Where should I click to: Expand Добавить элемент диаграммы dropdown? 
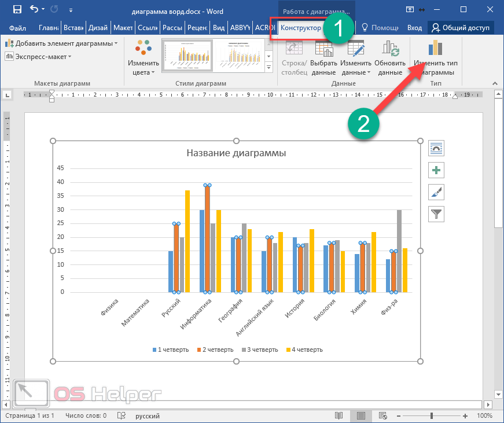coord(61,43)
